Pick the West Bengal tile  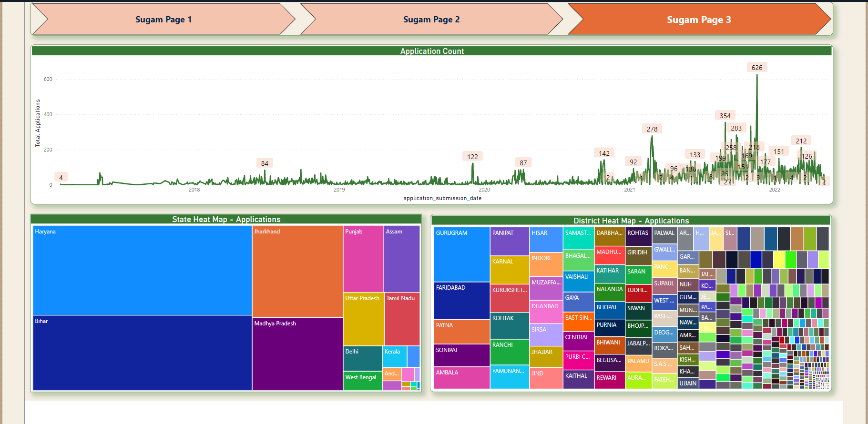362,381
